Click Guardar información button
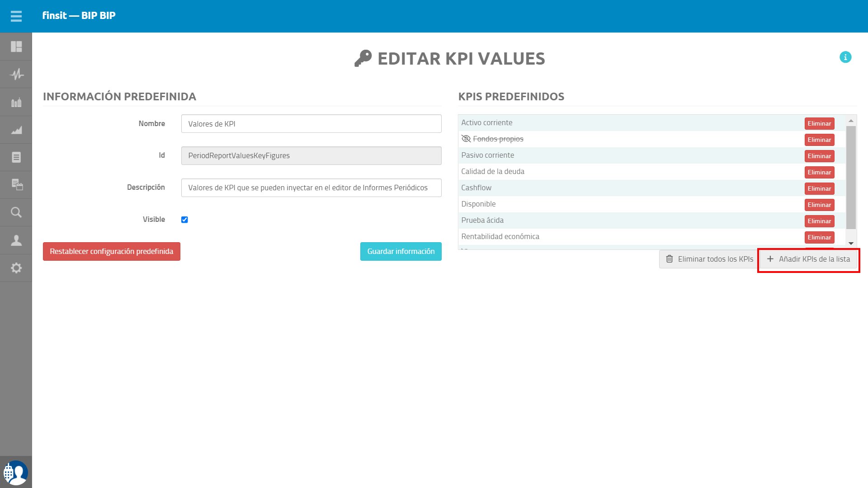The image size is (868, 488). (401, 251)
